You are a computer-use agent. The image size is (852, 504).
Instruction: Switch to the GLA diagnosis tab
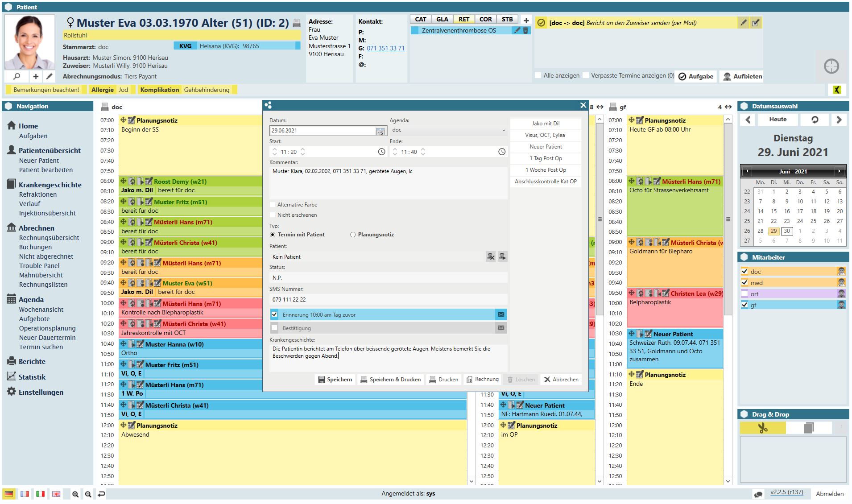(x=442, y=19)
